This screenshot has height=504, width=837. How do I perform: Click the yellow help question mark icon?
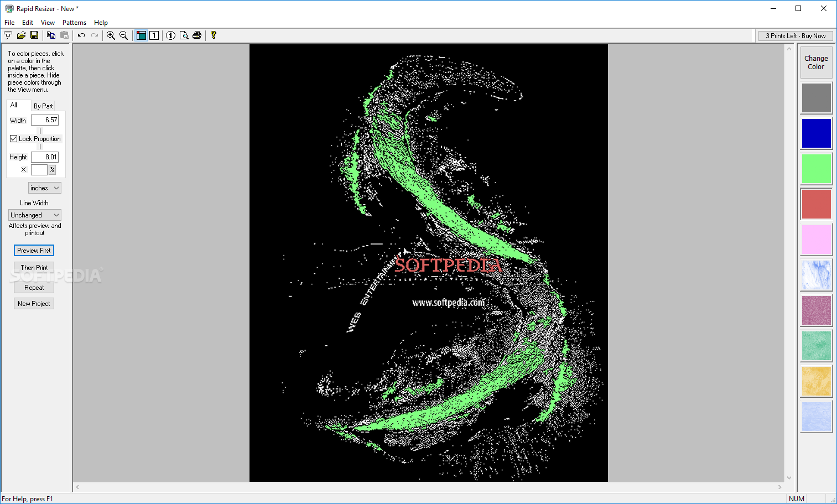pos(214,35)
